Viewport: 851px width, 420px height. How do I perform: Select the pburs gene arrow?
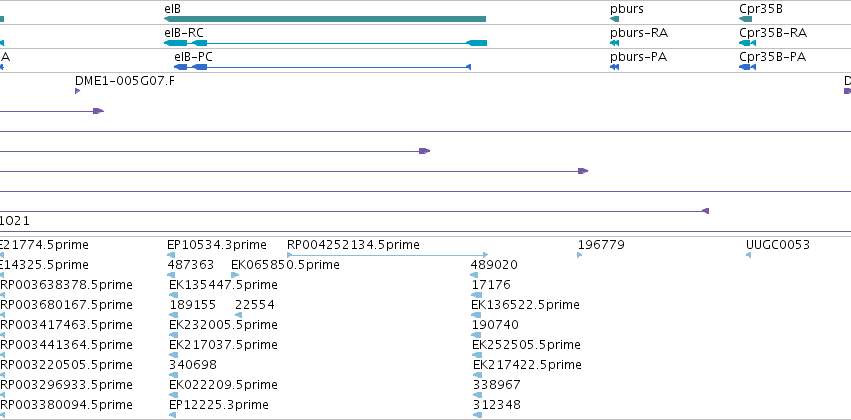tap(614, 19)
